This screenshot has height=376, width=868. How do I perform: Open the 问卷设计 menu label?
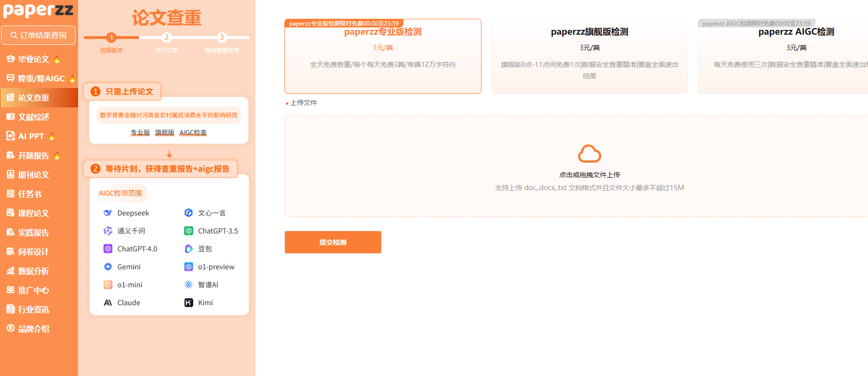click(x=34, y=252)
